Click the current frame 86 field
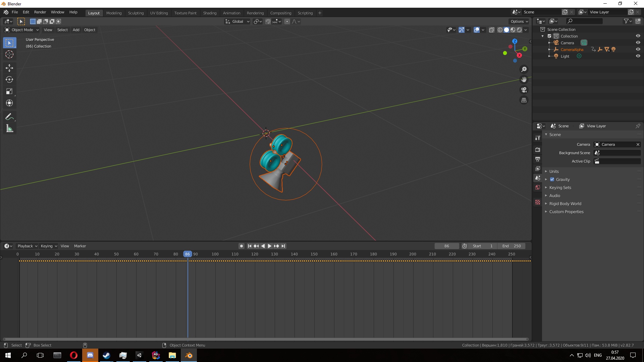 447,246
